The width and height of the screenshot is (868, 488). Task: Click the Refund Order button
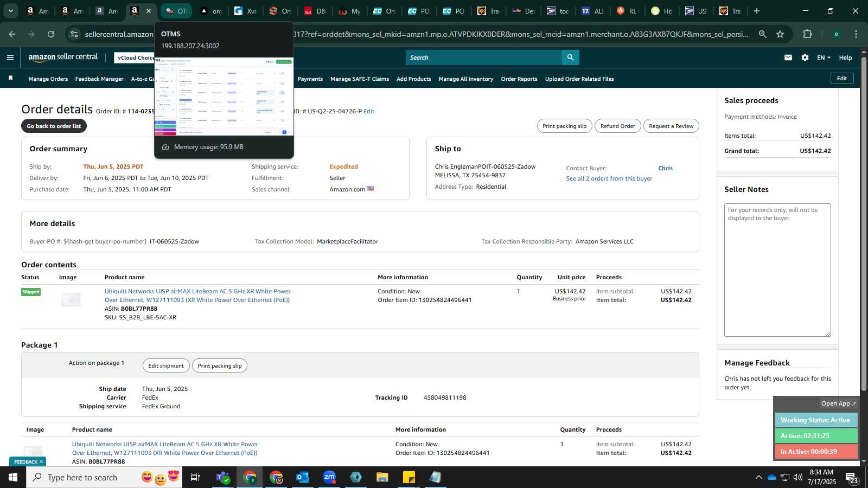(617, 126)
